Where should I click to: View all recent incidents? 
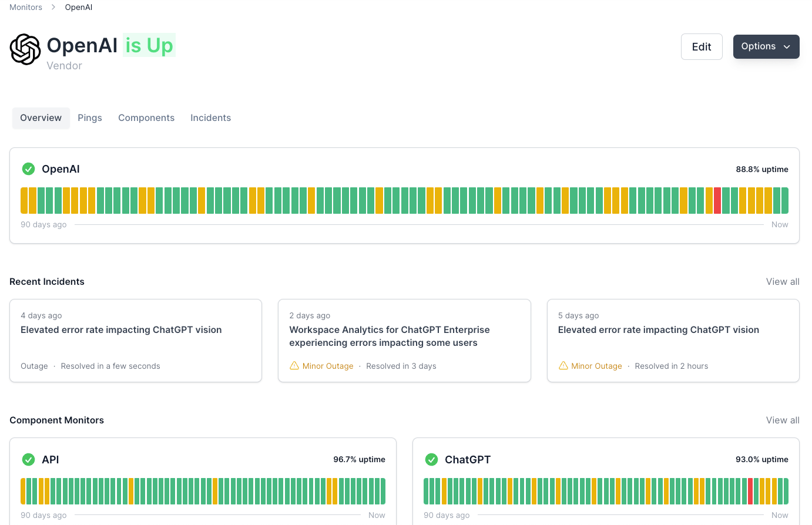783,282
